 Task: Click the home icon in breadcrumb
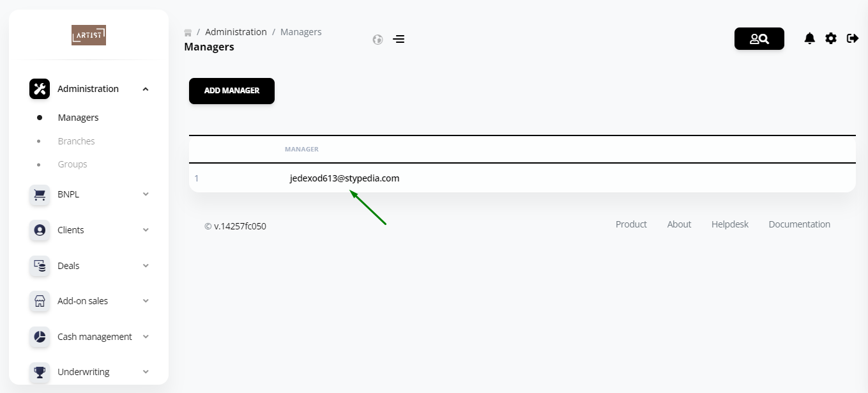[x=188, y=33]
